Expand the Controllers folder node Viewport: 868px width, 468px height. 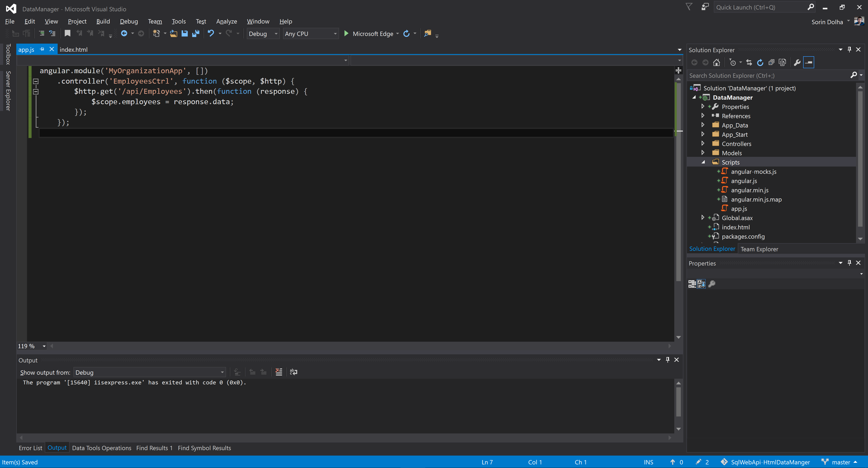tap(703, 143)
